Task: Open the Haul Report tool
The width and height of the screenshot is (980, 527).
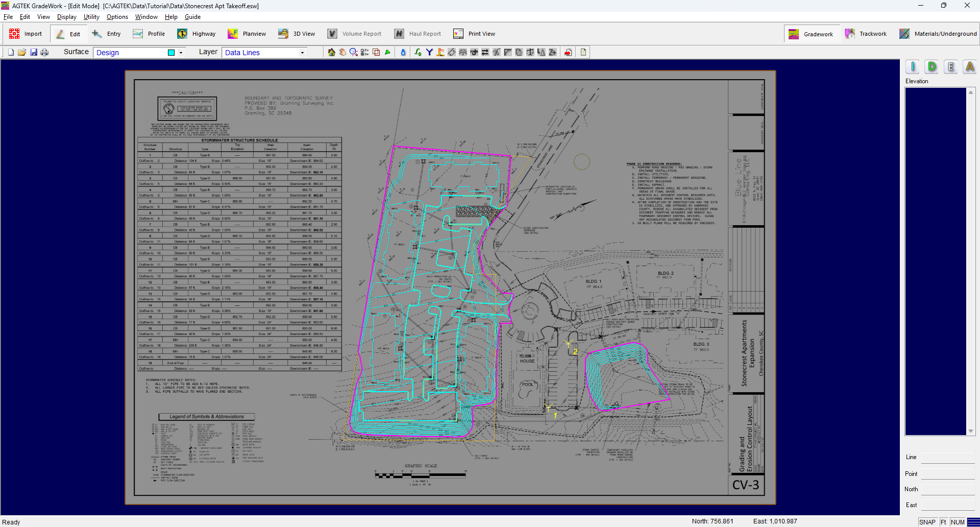Action: coord(418,33)
